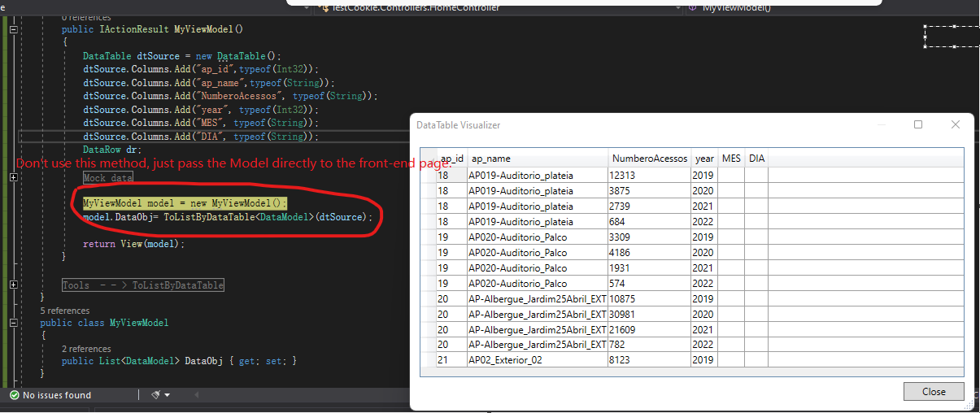This screenshot has width=980, height=413.
Task: Click the No issues found status text
Action: coord(57,395)
